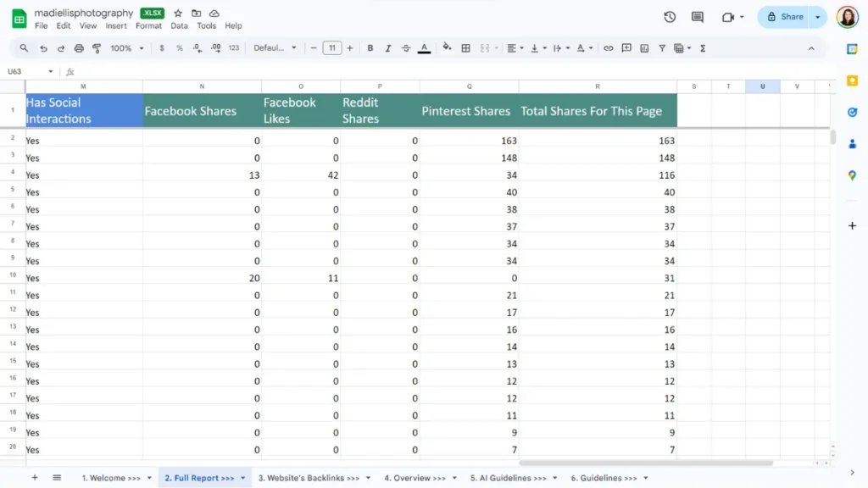Open the Format menu
Screen dimensions: 868x488
(148, 26)
